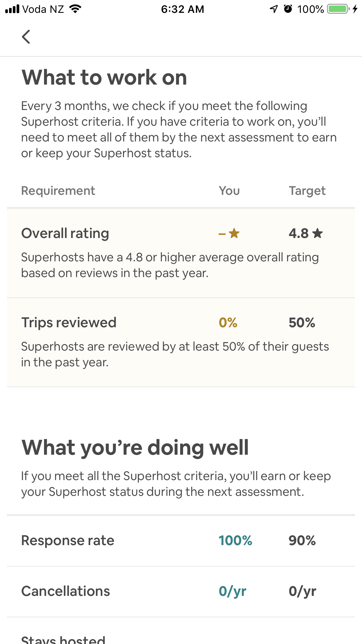Open the What to work on section
362x644 pixels.
[104, 77]
